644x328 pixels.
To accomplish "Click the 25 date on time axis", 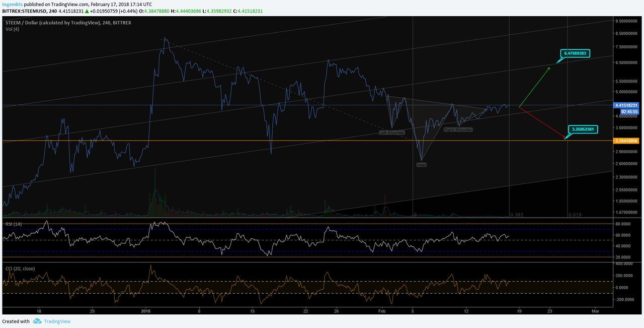I will [92, 311].
